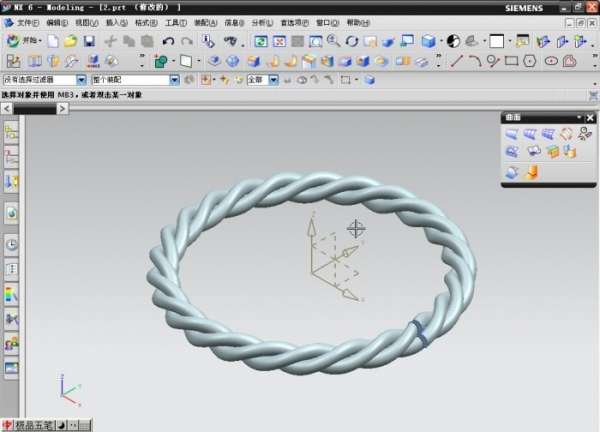Image resolution: width=600 pixels, height=432 pixels.
Task: Select the Rotate view tool
Action: point(351,41)
